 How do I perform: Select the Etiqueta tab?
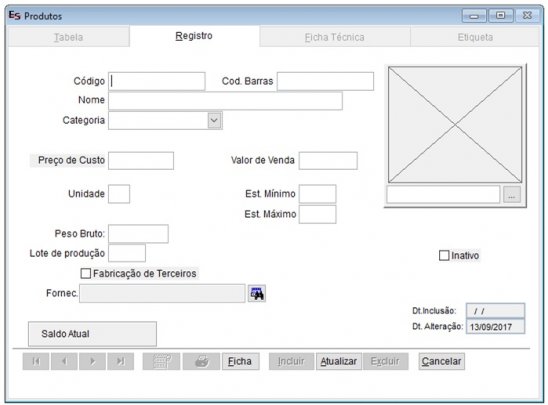point(475,37)
